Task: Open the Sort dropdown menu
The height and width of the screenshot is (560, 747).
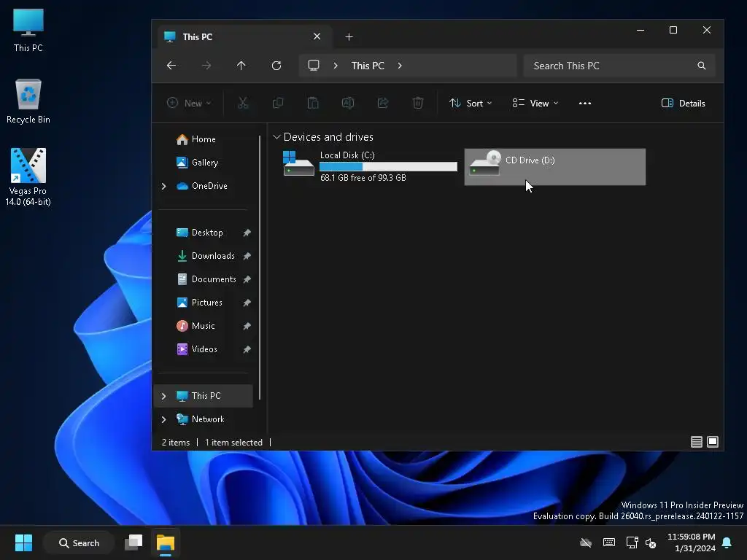Action: [471, 104]
